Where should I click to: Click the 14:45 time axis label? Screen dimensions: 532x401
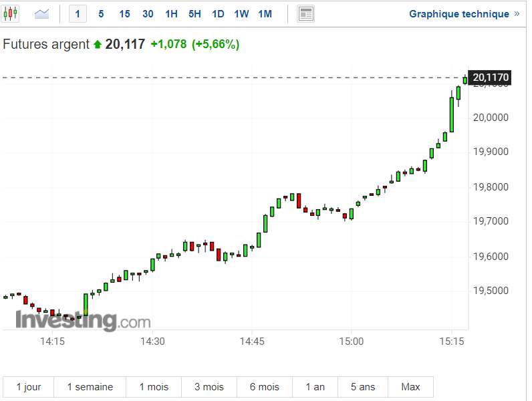(x=252, y=341)
